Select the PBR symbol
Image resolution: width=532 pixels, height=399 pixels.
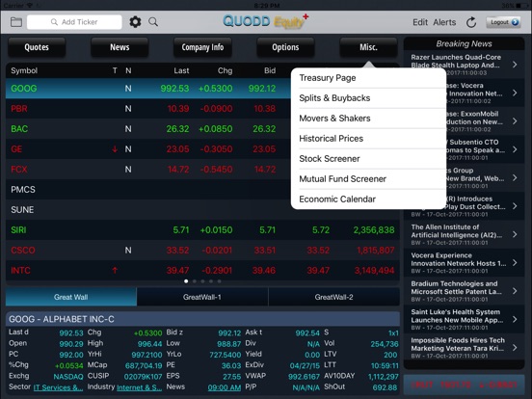click(x=19, y=109)
